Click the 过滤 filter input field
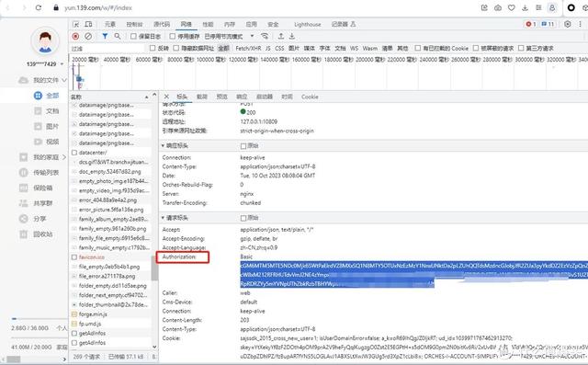The width and height of the screenshot is (588, 365). point(107,49)
